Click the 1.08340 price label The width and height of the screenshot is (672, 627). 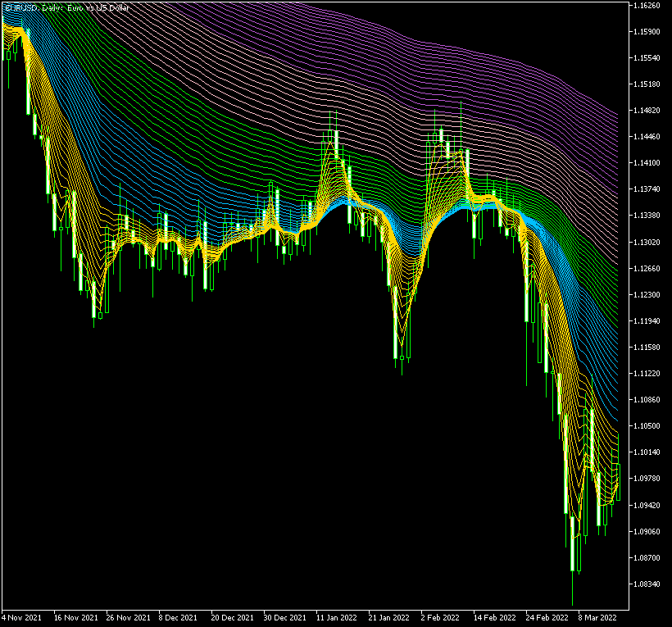647,584
